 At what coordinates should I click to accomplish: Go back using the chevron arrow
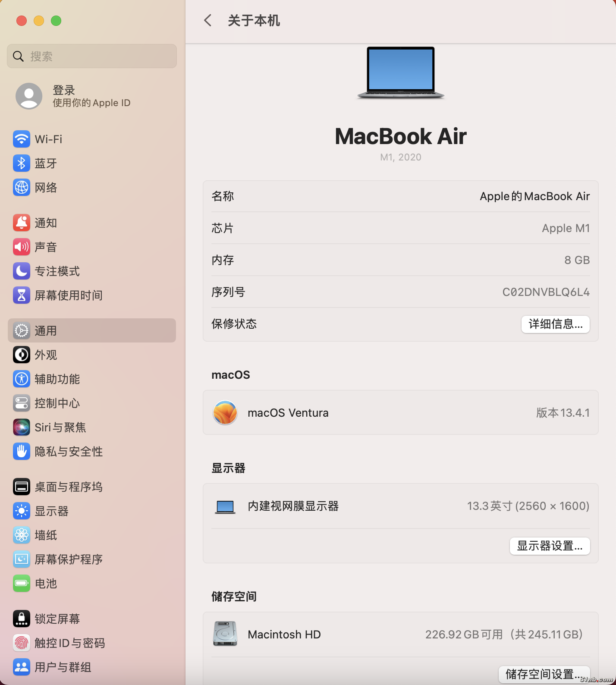click(x=208, y=20)
